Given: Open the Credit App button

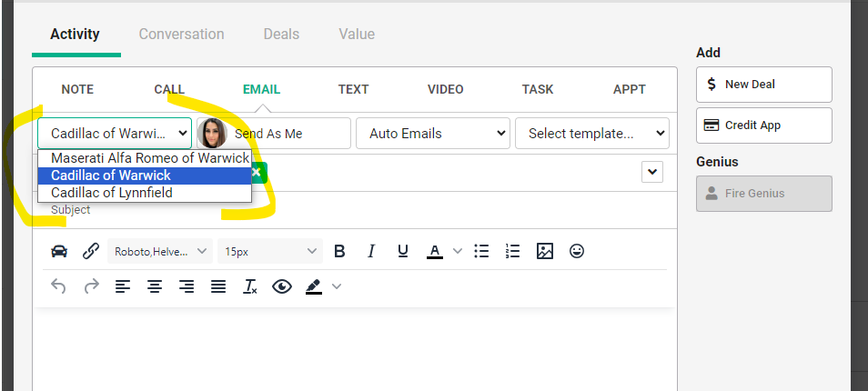Looking at the screenshot, I should click(763, 125).
